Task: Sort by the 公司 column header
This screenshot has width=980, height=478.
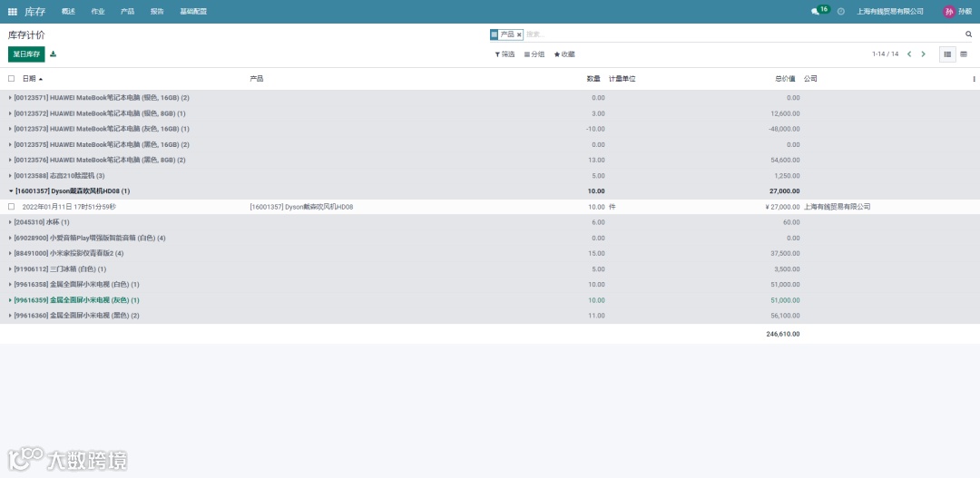Action: tap(810, 79)
